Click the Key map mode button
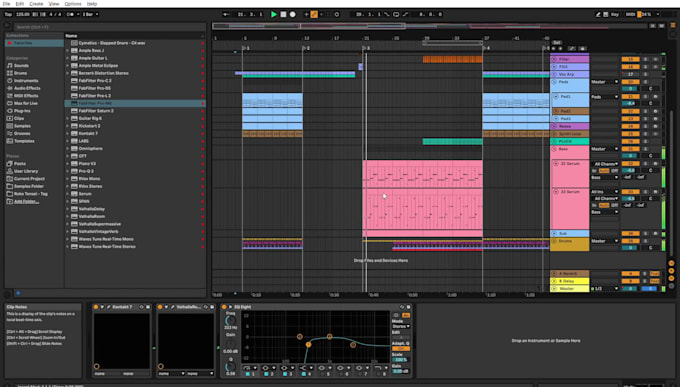Screen dimensions: 680x387 pos(615,14)
